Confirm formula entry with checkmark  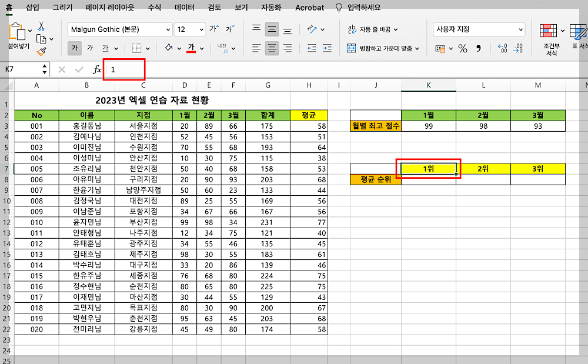click(x=79, y=69)
